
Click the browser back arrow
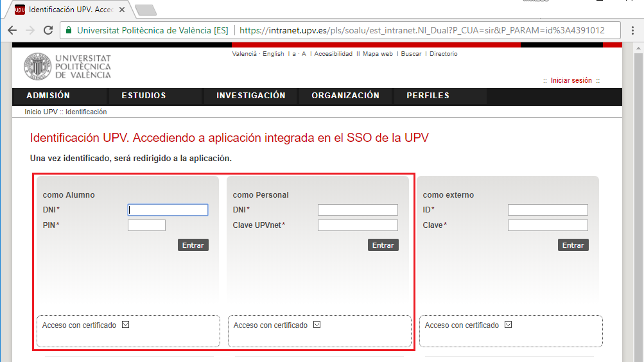click(x=12, y=30)
